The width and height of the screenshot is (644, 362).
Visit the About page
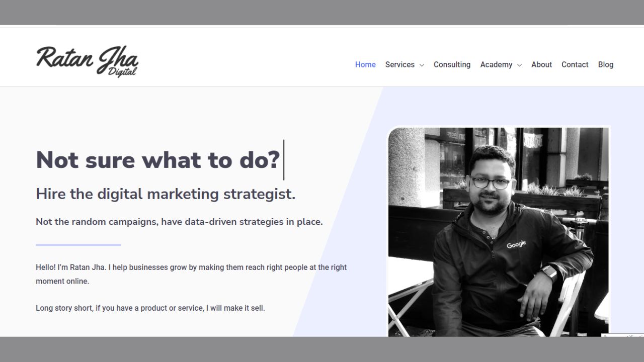541,64
